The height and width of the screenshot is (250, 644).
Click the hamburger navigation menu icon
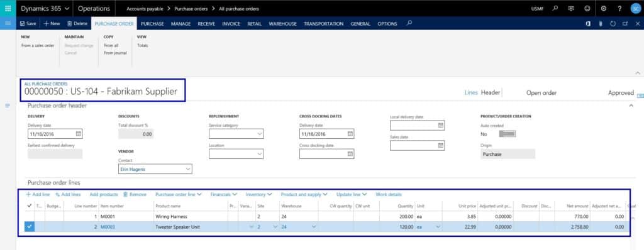8,23
